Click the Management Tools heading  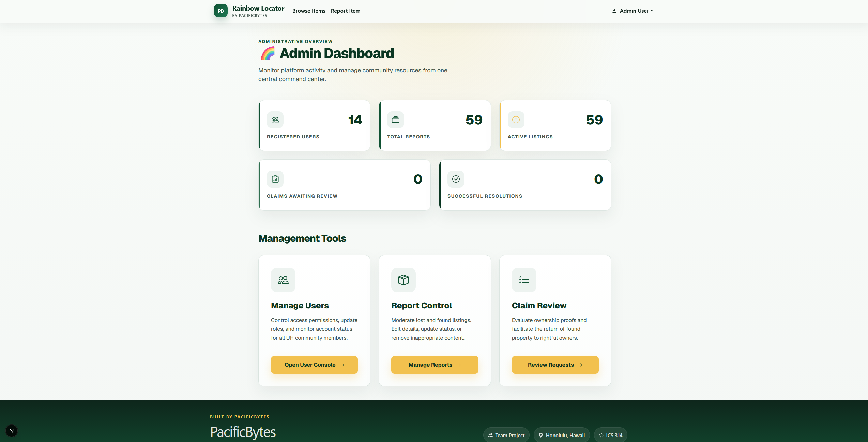[302, 238]
